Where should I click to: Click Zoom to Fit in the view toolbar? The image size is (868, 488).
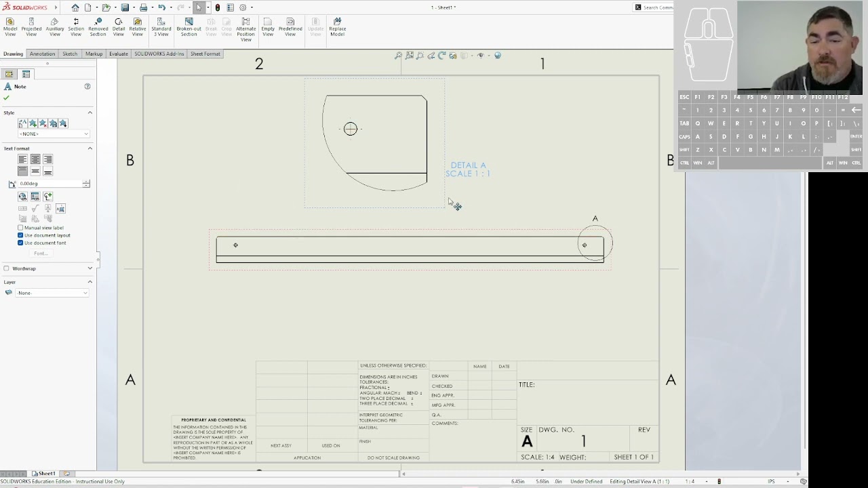[x=398, y=56]
